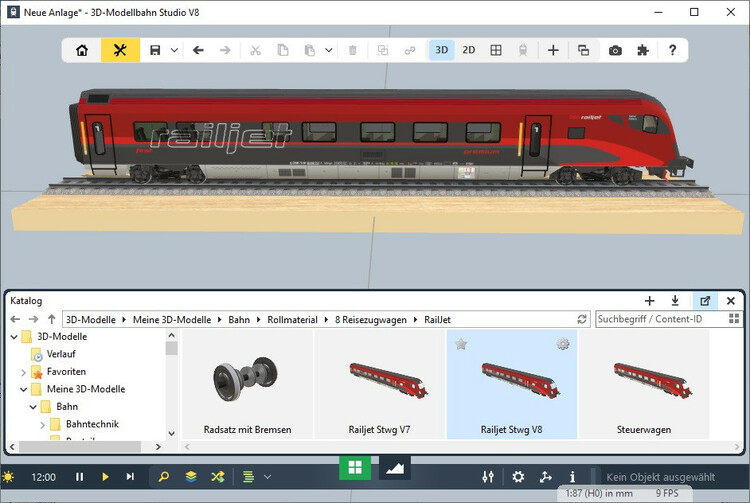The width and height of the screenshot is (750, 503).
Task: Undo with the left arrow icon
Action: (x=198, y=50)
